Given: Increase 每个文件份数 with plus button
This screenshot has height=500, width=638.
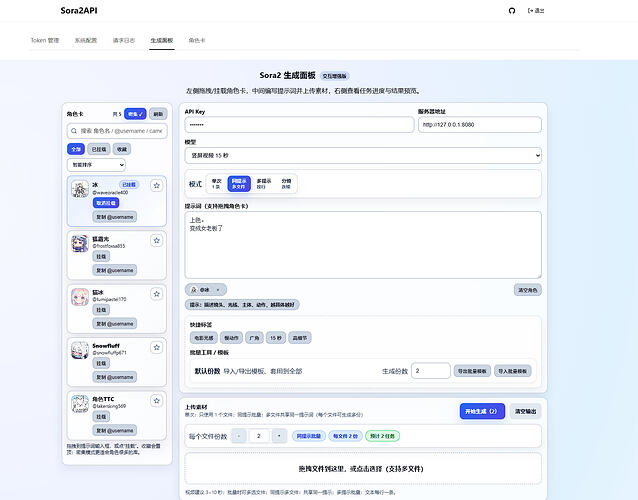Looking at the screenshot, I should [279, 436].
